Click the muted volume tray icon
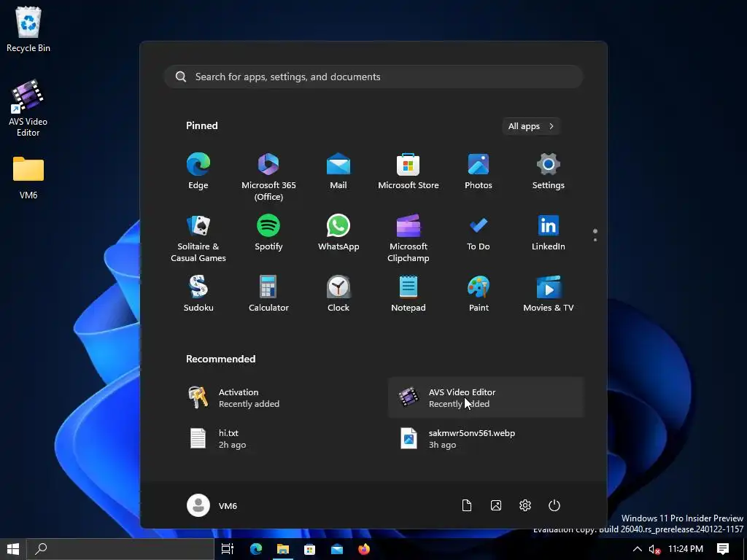The width and height of the screenshot is (747, 560). tap(654, 550)
